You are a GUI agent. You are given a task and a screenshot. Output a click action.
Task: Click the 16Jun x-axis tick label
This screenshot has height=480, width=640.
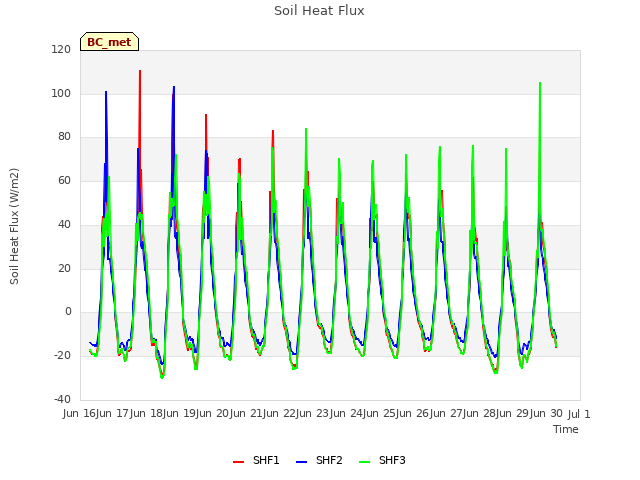(x=97, y=414)
